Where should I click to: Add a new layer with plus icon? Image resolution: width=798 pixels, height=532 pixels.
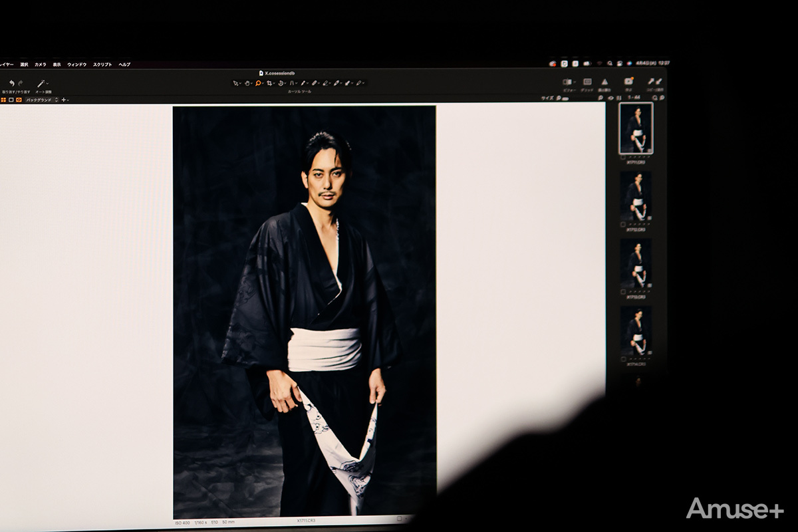coord(64,100)
